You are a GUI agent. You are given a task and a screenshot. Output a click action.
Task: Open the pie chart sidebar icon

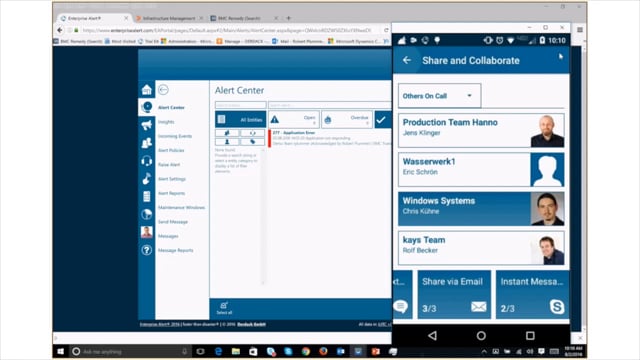click(x=147, y=214)
